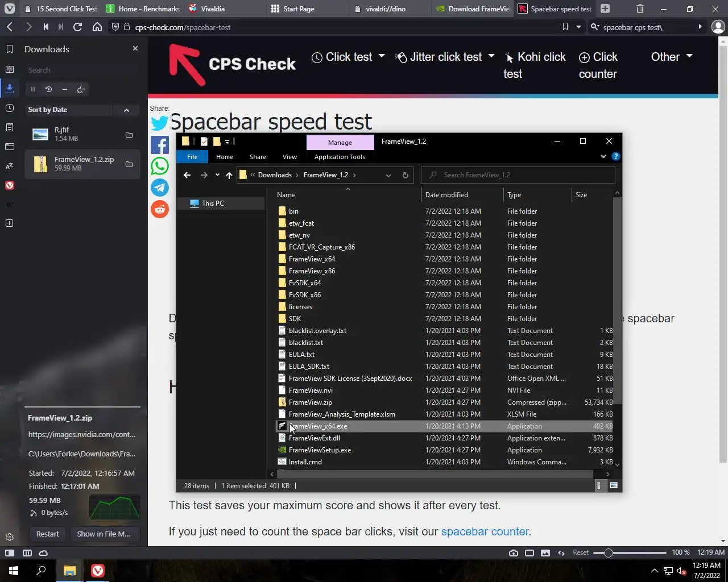Open the Home ribbon tab
This screenshot has width=728, height=582.
click(x=225, y=157)
